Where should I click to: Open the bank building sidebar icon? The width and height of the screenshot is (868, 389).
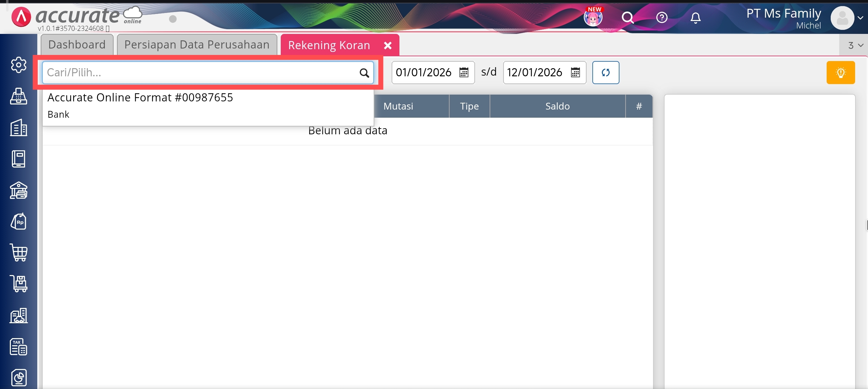point(19,190)
